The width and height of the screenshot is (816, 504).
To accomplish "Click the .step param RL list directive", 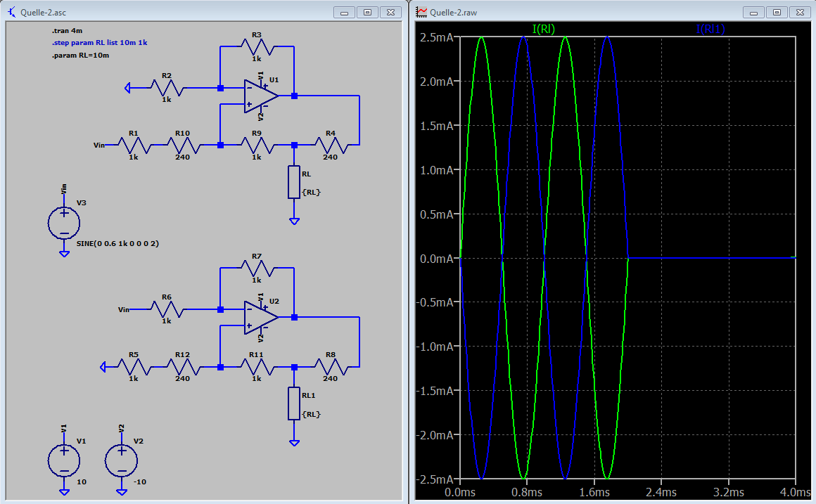I will click(99, 43).
